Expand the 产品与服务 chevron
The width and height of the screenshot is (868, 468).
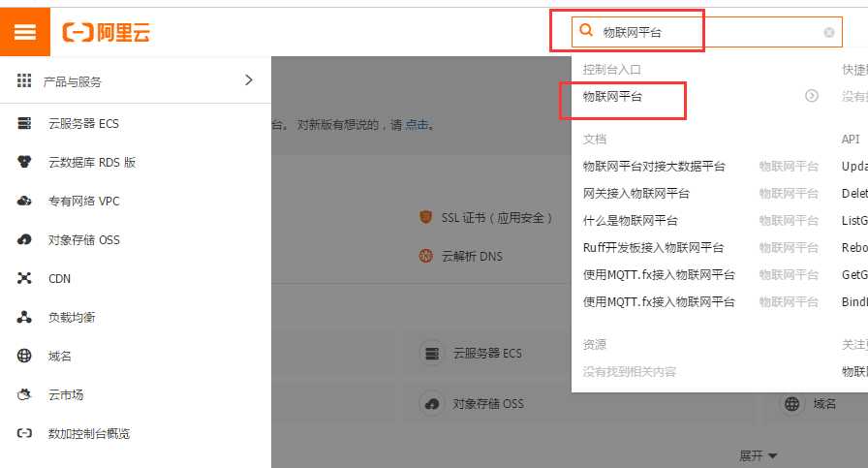coord(249,80)
